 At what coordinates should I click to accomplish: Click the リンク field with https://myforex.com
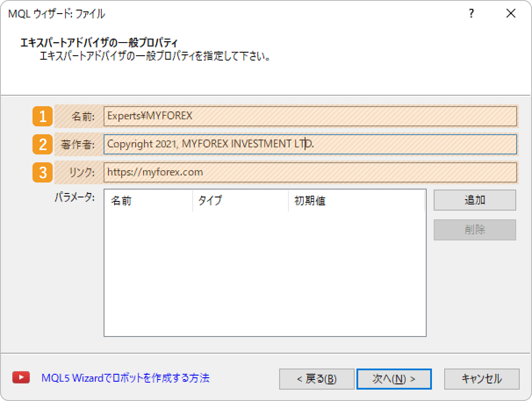pos(310,172)
